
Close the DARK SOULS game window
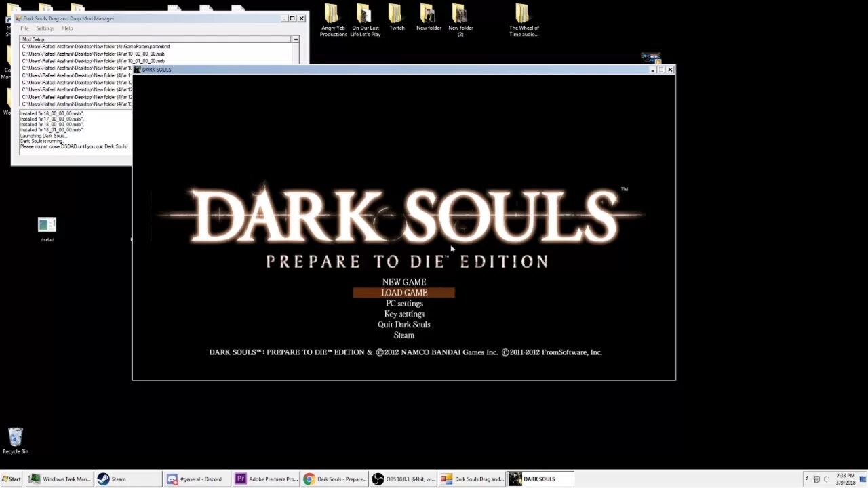coord(669,69)
